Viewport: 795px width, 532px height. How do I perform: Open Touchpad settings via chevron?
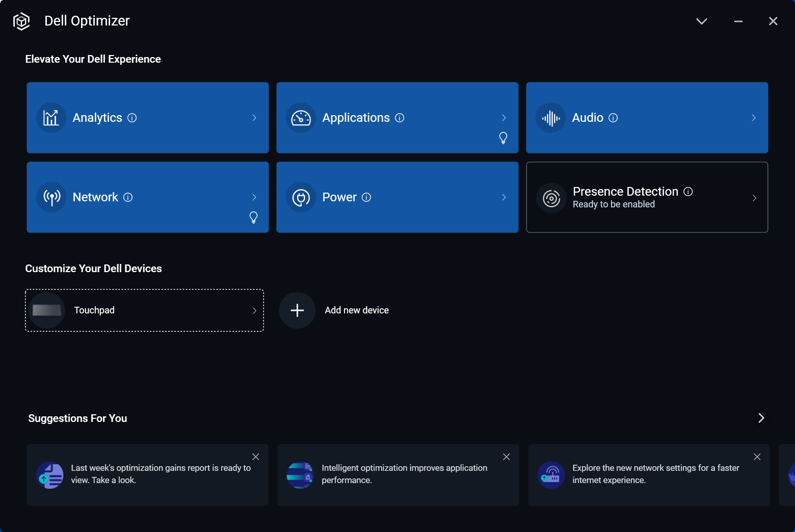tap(254, 310)
